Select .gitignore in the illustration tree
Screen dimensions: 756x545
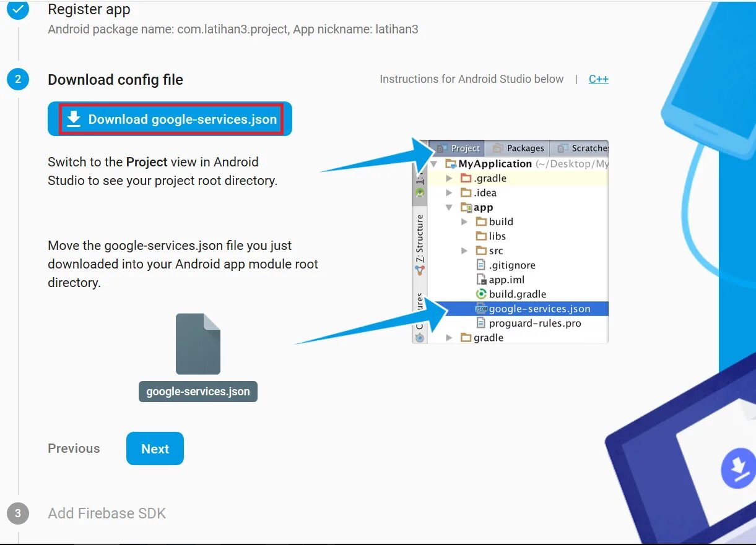click(505, 265)
